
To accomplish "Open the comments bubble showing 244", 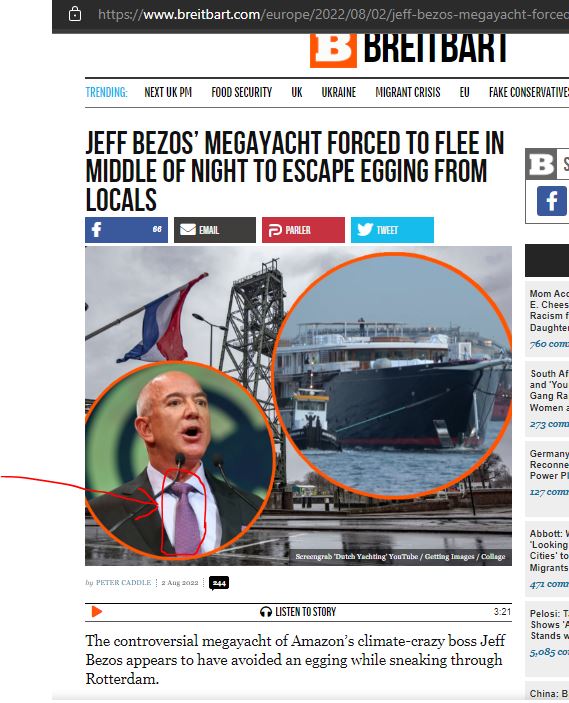I will point(219,583).
